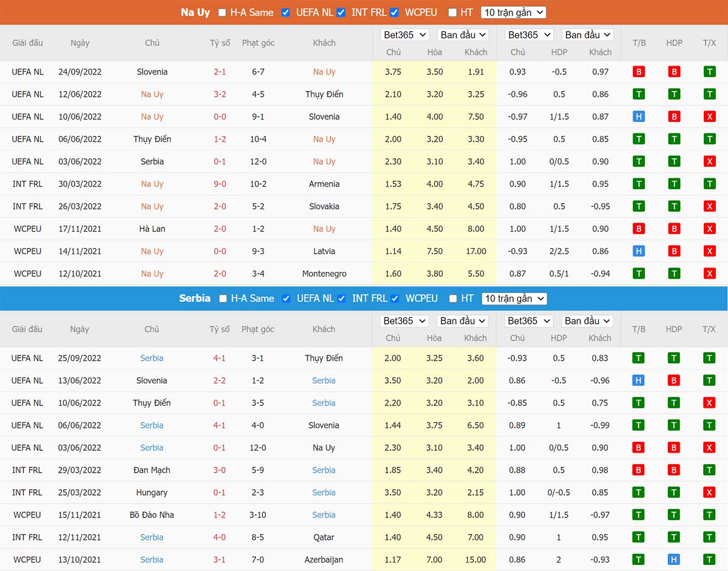Click the 4-0 score of Serbia vs Qatar
Screen dimensions: 728x571
[x=220, y=537]
